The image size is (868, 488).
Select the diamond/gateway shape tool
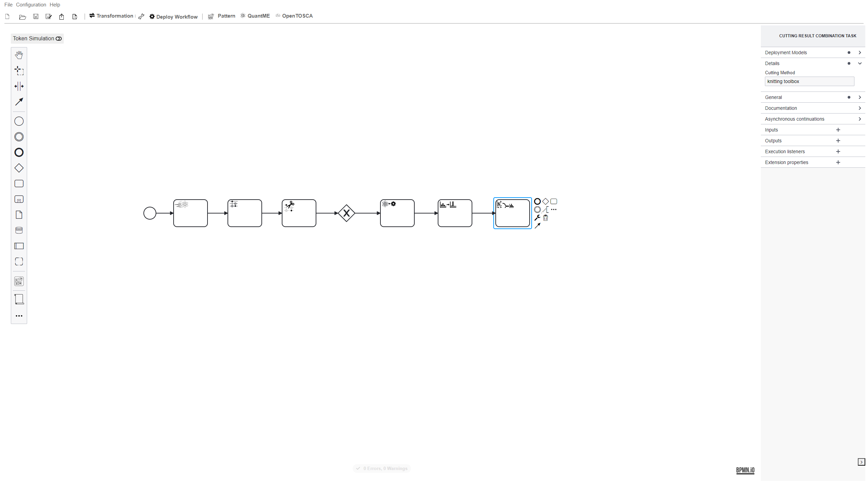19,168
